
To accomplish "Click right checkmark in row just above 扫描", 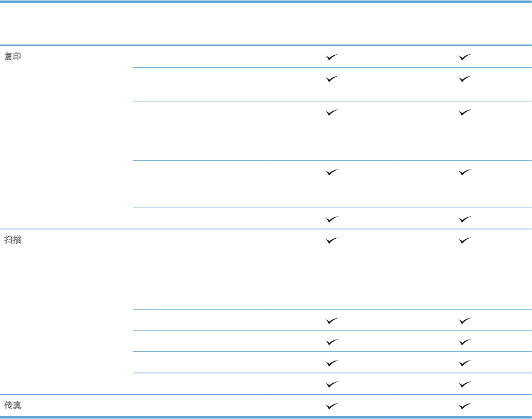I will (465, 219).
